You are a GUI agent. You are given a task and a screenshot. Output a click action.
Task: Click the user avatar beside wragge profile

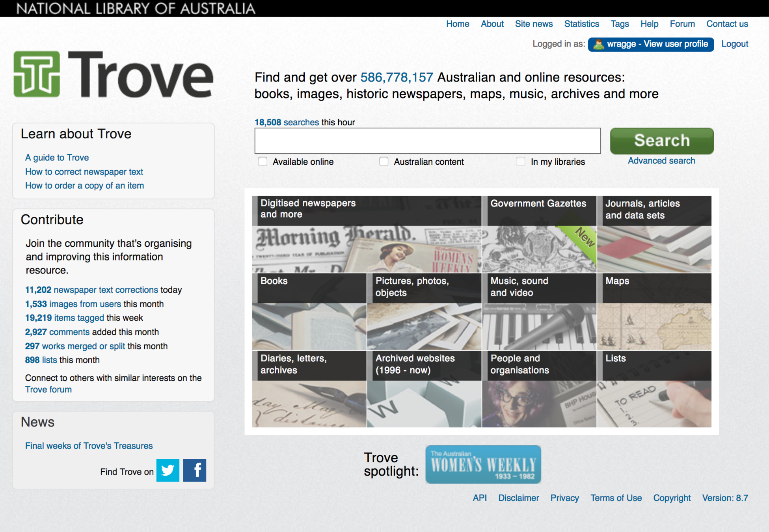598,44
